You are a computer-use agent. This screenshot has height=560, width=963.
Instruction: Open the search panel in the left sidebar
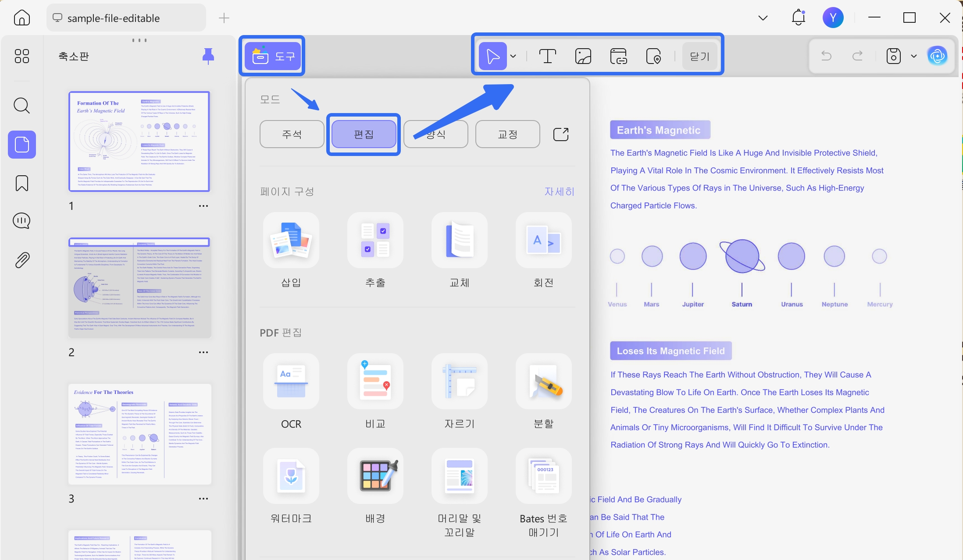21,106
